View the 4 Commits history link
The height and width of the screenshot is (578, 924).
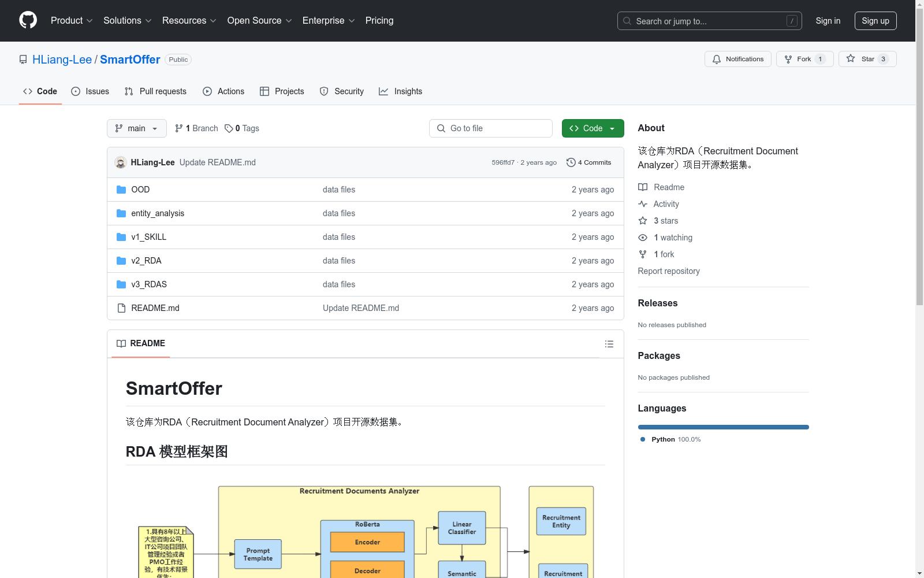[589, 162]
